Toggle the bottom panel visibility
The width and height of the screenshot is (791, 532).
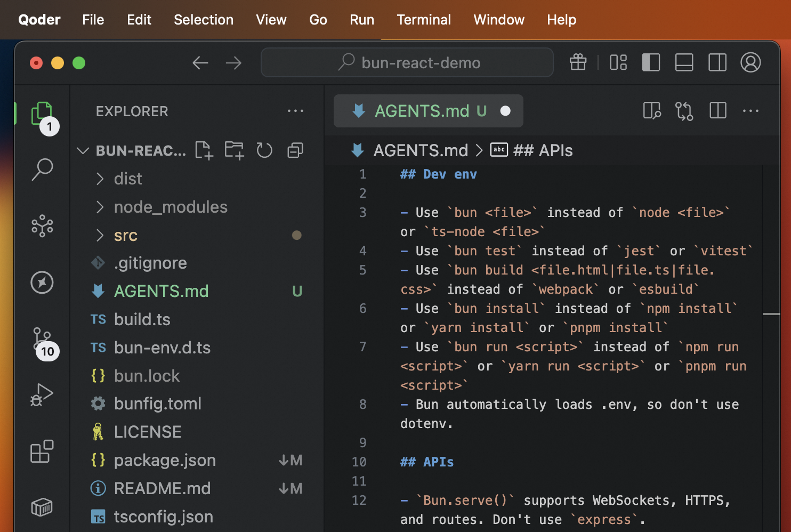684,63
